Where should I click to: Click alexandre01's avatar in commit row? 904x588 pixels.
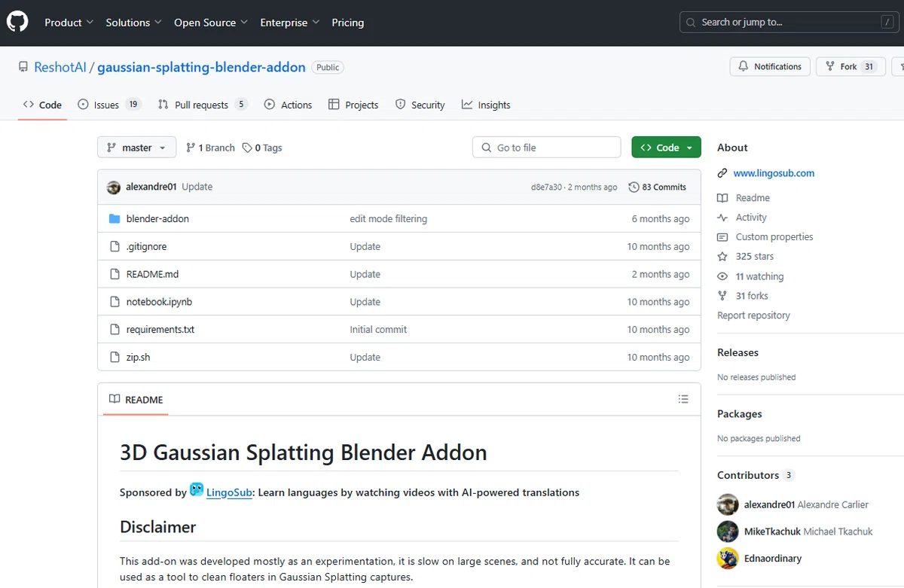click(x=114, y=187)
